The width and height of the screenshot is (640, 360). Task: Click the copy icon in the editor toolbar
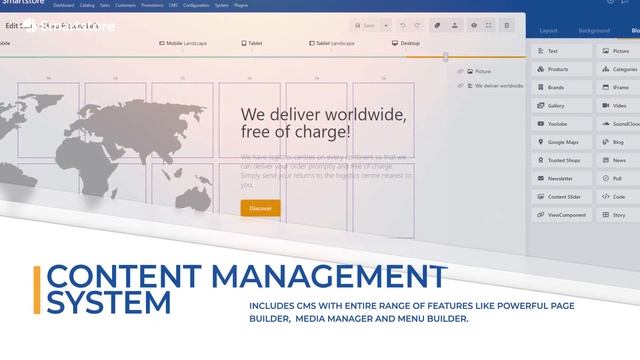click(437, 25)
